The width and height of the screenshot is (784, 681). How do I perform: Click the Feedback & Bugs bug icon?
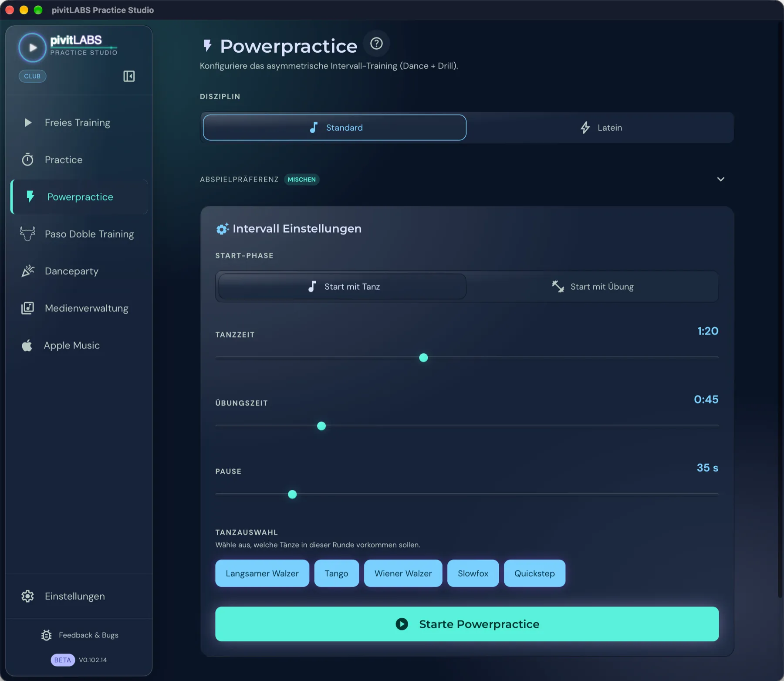[47, 635]
